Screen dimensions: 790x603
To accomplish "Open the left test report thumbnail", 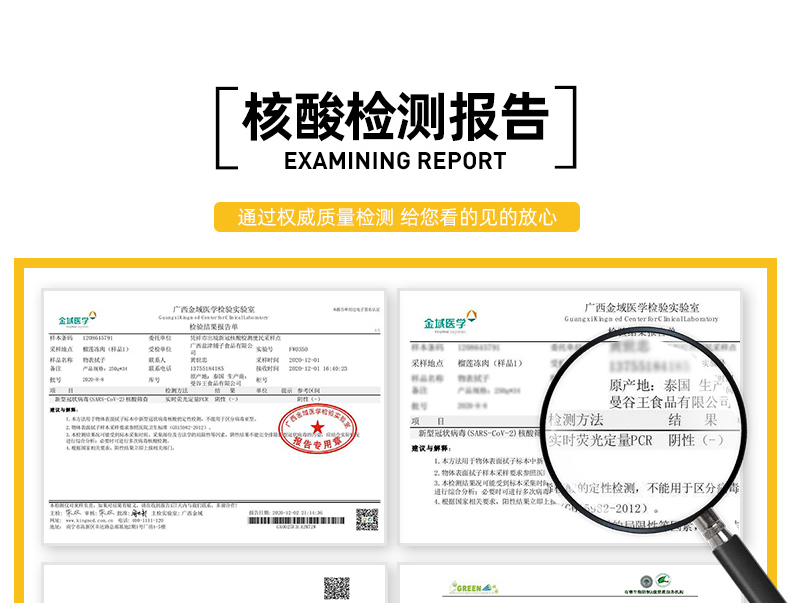I will pyautogui.click(x=214, y=416).
